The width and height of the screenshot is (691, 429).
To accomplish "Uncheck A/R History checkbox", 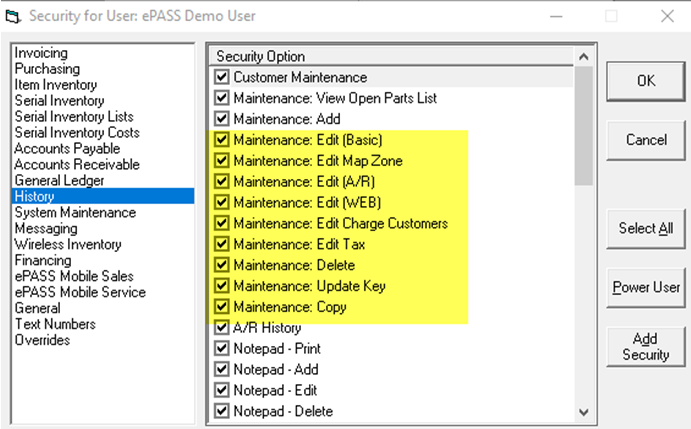I will [221, 328].
